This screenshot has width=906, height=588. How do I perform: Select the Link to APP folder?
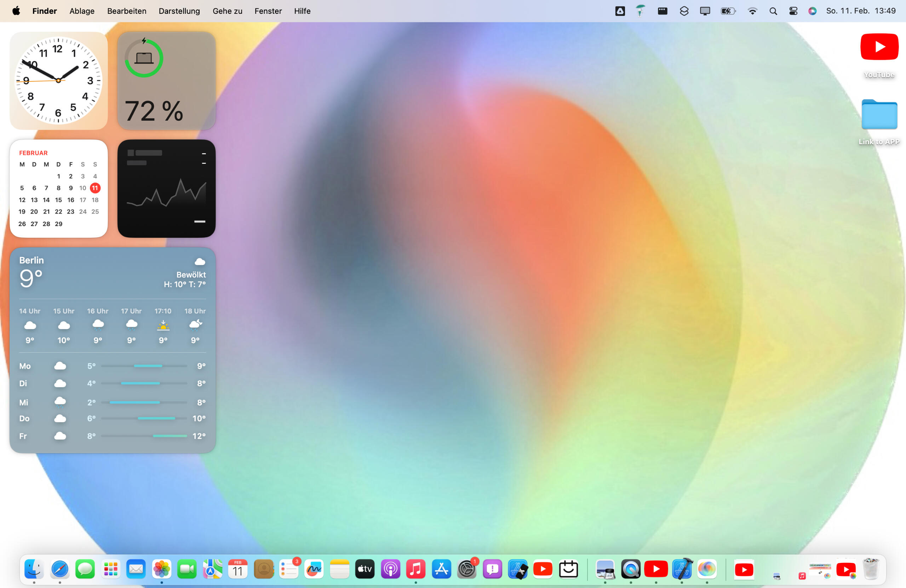click(879, 115)
